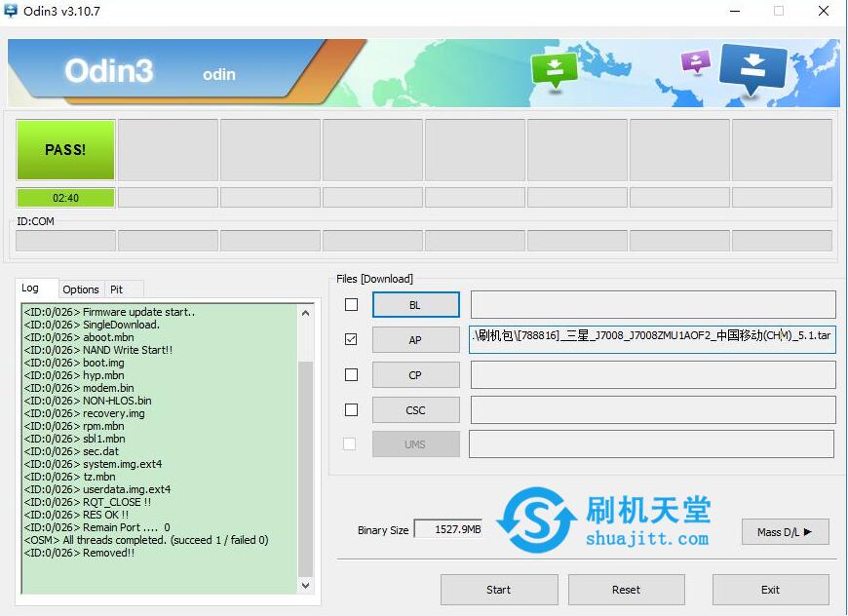Click the 'Remain Port .... 0' log line
This screenshot has height=616, width=848.
click(97, 527)
